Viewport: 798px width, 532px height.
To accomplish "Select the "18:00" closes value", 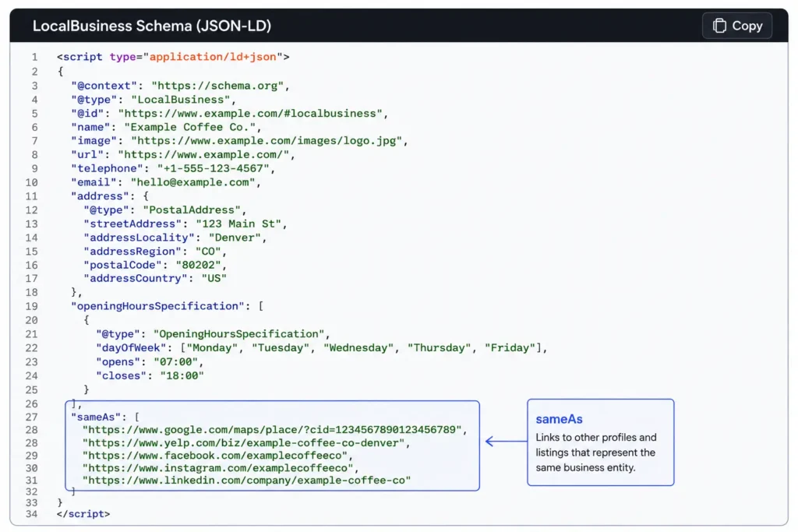I will click(182, 376).
